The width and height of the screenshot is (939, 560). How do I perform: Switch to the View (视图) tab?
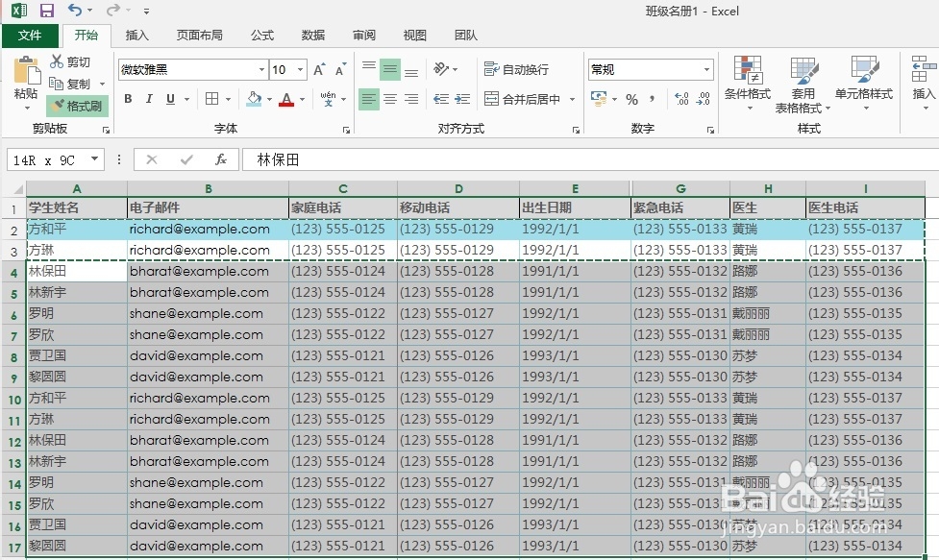click(x=415, y=36)
